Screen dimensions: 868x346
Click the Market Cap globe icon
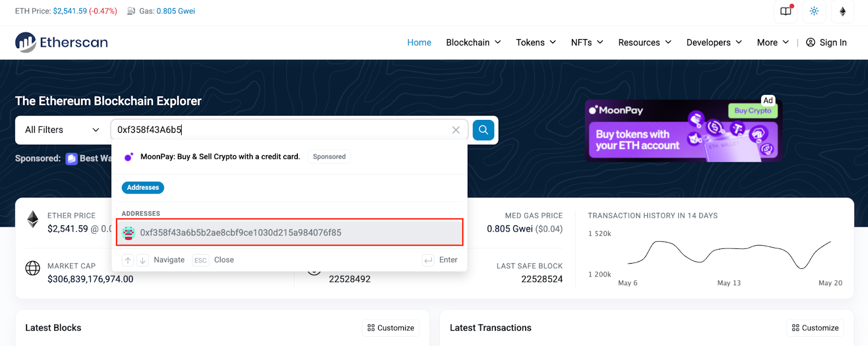(33, 268)
